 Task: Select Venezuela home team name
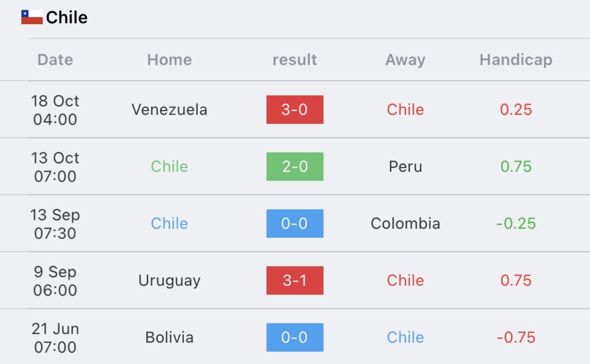click(169, 110)
